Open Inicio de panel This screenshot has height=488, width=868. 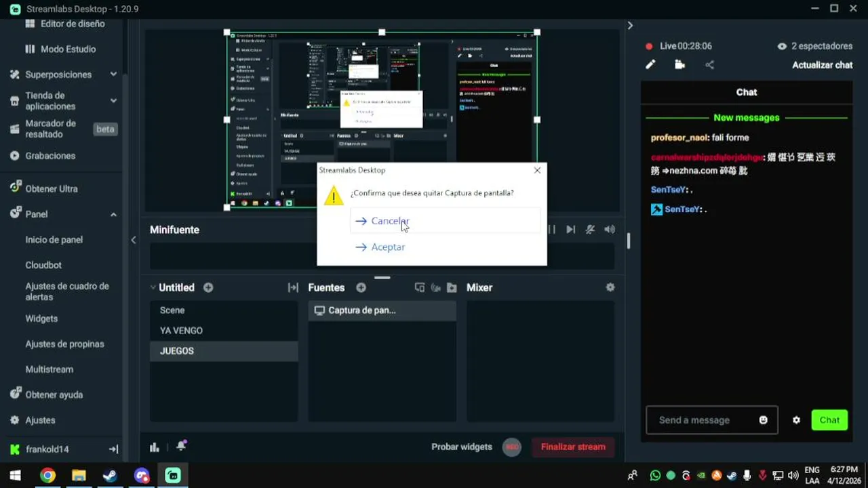(54, 239)
